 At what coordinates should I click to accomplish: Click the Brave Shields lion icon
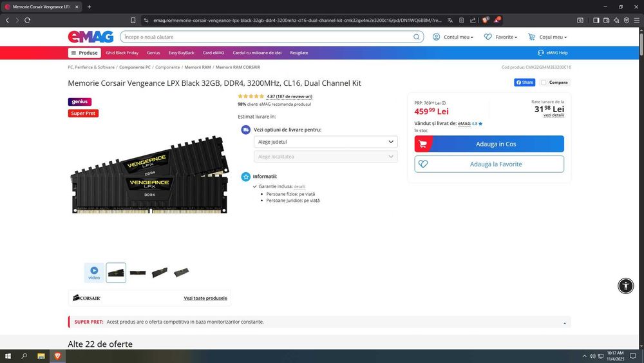486,20
